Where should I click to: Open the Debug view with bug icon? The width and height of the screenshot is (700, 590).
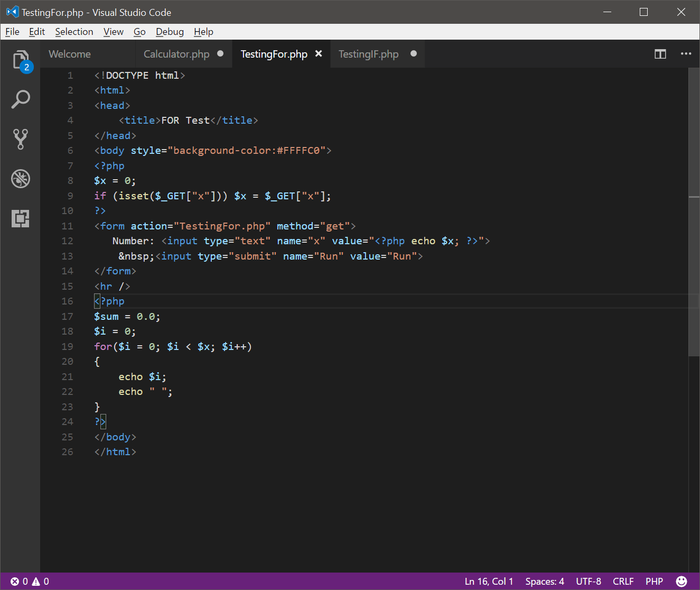coord(21,179)
